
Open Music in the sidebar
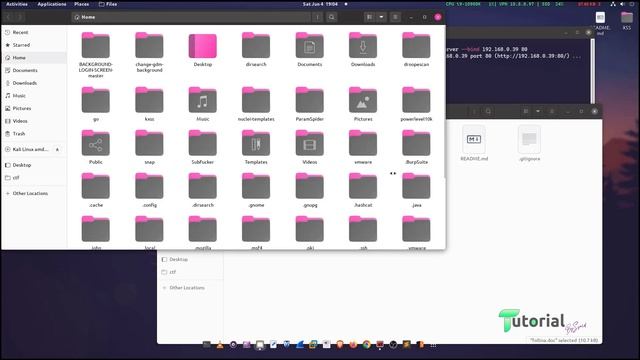(x=33, y=96)
